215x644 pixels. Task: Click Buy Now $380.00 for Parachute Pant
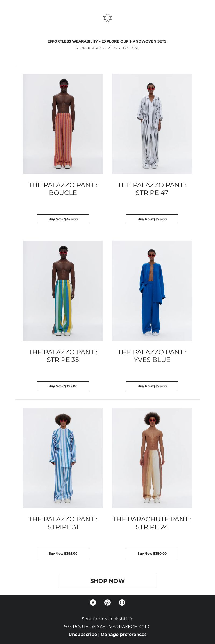point(152,554)
